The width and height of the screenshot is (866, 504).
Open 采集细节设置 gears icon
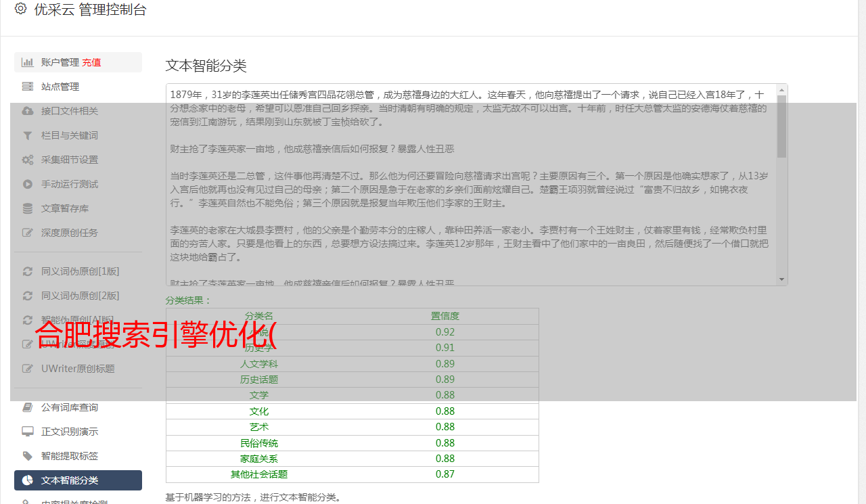coord(28,160)
